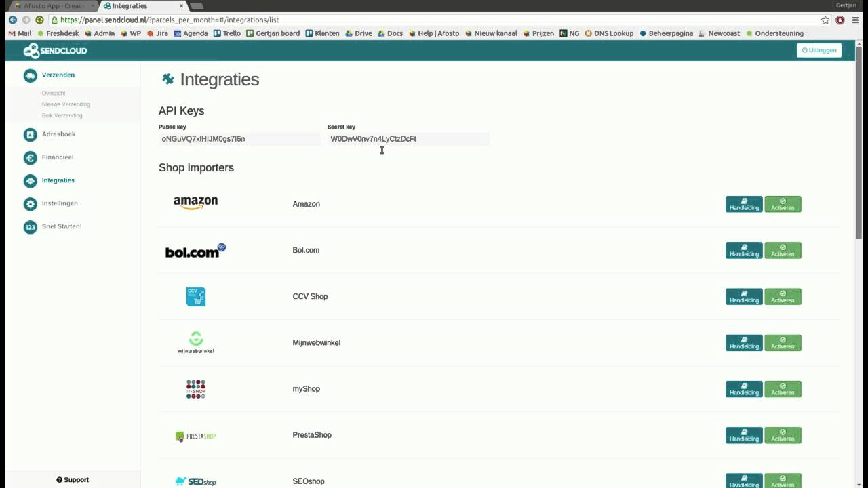Image resolution: width=868 pixels, height=488 pixels.
Task: Click the browser address bar
Action: tap(434, 20)
